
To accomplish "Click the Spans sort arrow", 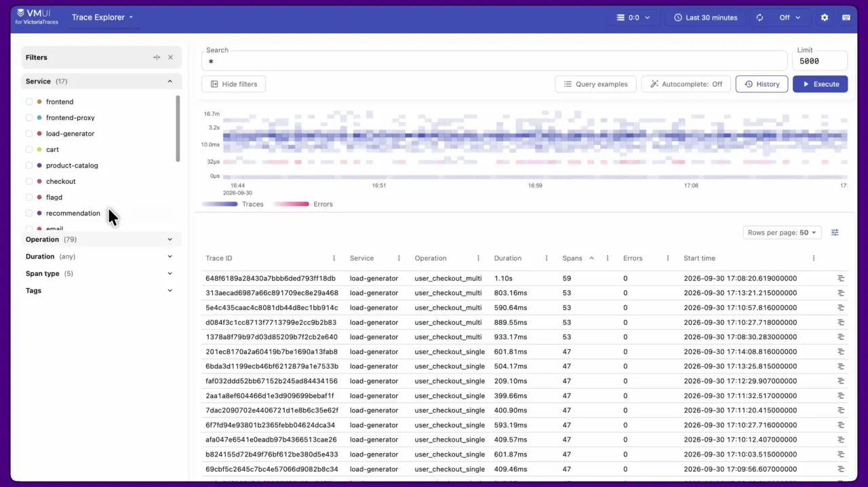I will [x=591, y=258].
